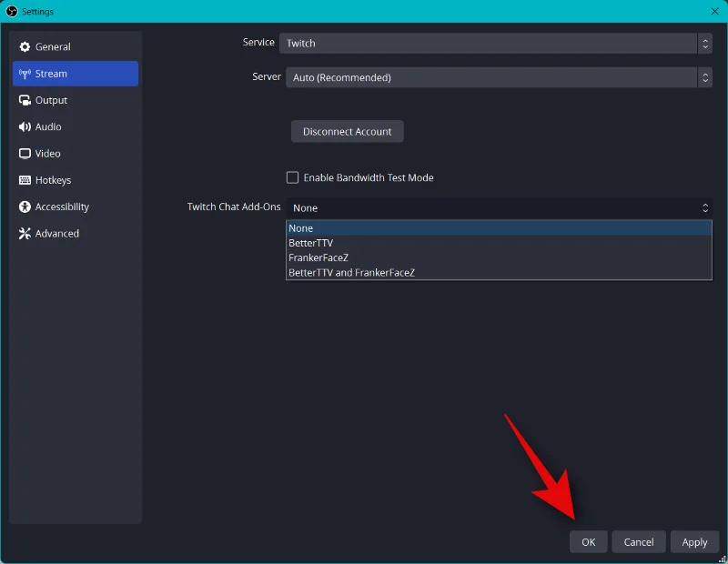Enable Bandwidth Test Mode checkbox
The width and height of the screenshot is (728, 564).
(x=292, y=177)
